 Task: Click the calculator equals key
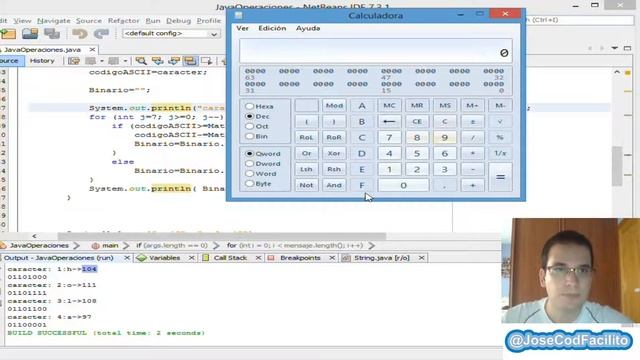pos(500,177)
